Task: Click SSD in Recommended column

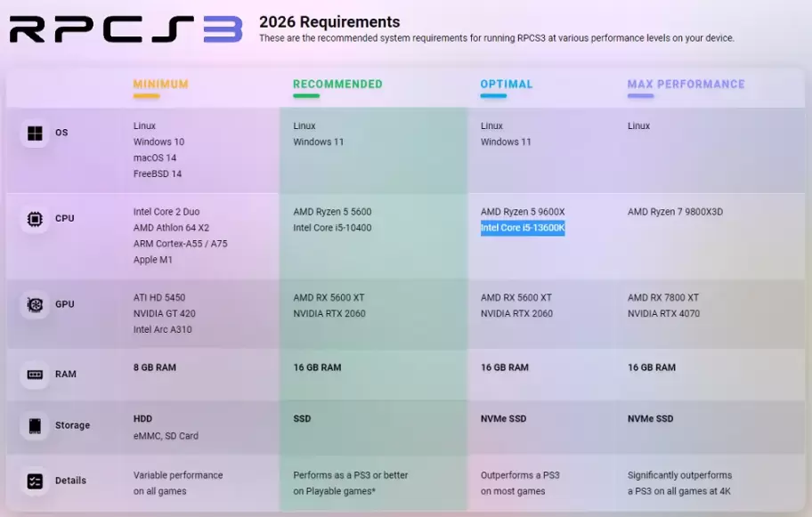Action: [x=302, y=418]
